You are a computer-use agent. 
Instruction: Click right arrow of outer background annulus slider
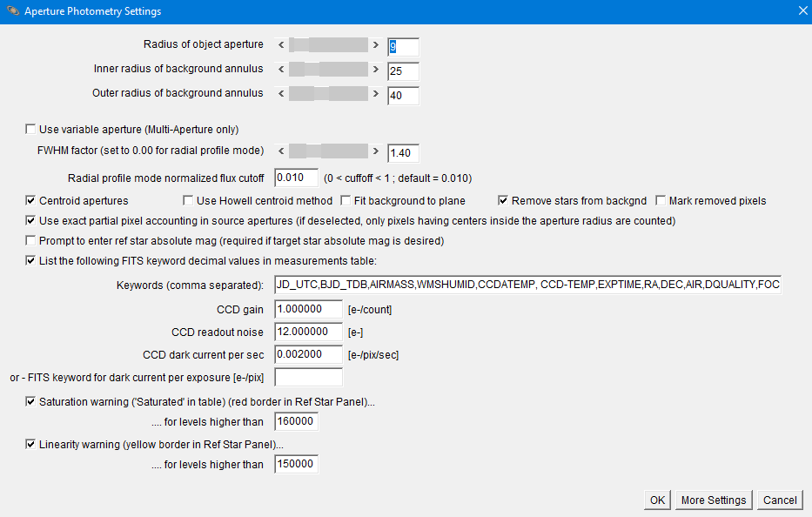(376, 93)
